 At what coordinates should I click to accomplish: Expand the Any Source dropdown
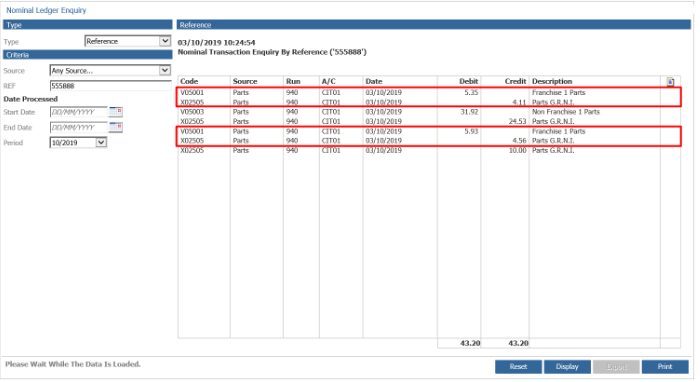coord(110,71)
